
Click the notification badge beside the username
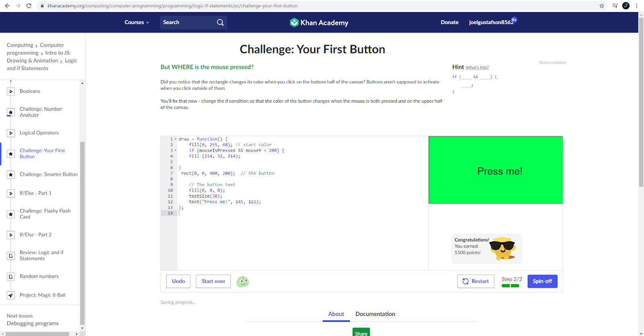(x=514, y=20)
